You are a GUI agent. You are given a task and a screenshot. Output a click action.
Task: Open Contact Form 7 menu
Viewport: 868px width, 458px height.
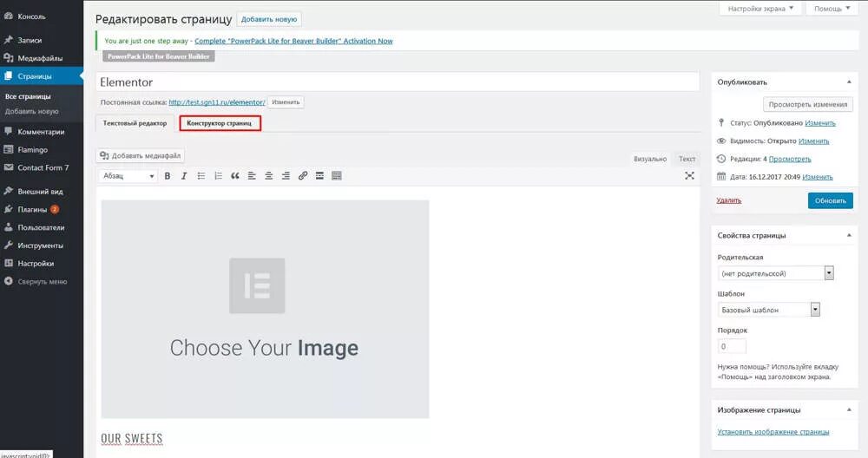click(42, 167)
